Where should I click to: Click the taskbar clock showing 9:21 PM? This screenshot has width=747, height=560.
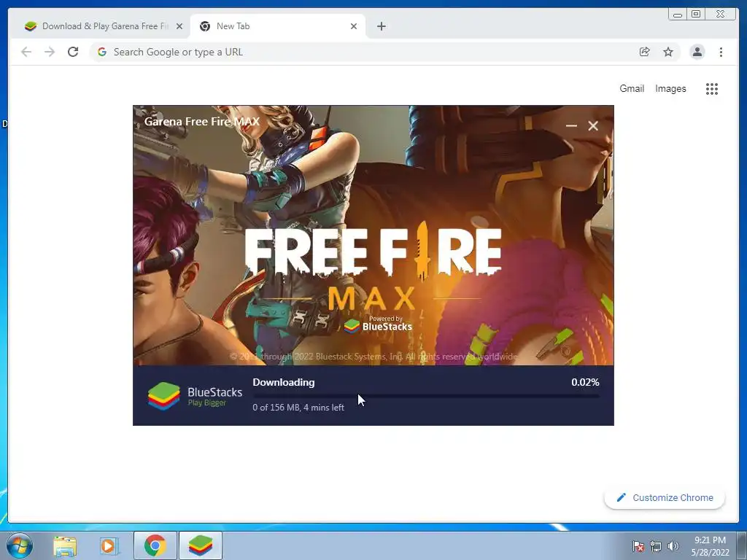(711, 546)
